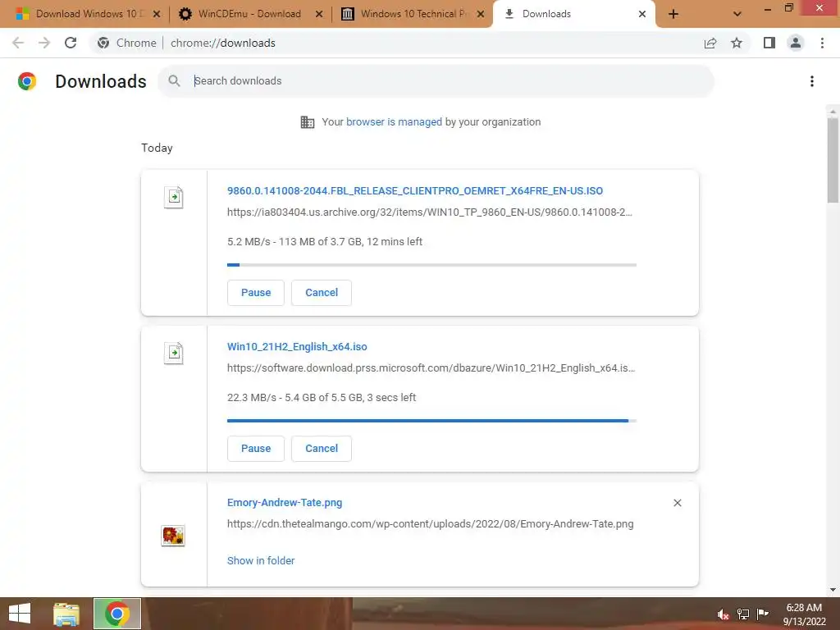Click the Chrome site info chip
840x630 pixels.
click(127, 43)
